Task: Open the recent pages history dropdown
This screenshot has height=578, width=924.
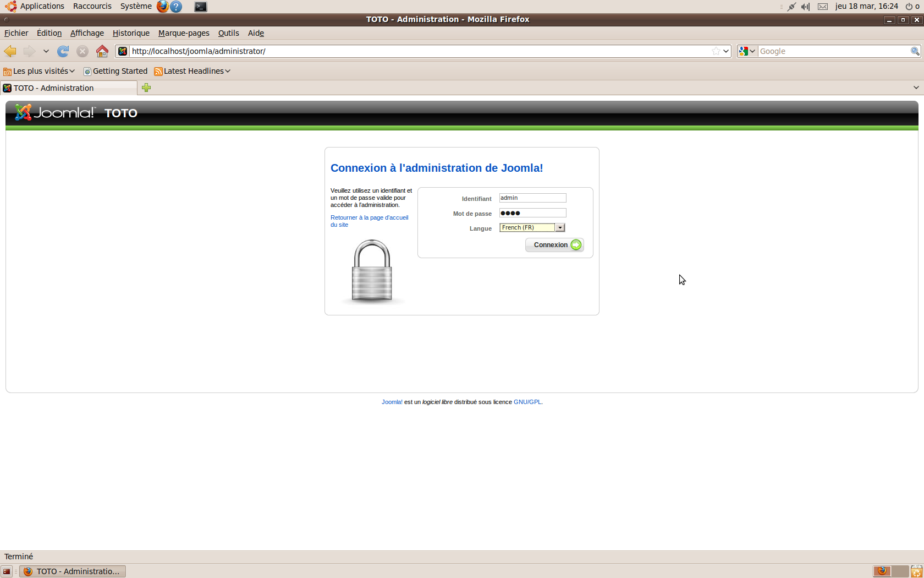Action: (46, 51)
